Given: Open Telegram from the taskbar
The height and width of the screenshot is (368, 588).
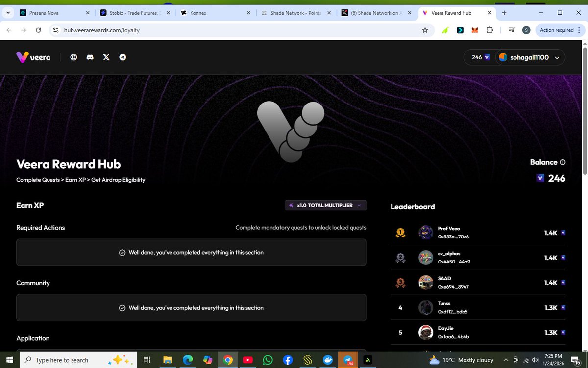Looking at the screenshot, I should [x=347, y=360].
